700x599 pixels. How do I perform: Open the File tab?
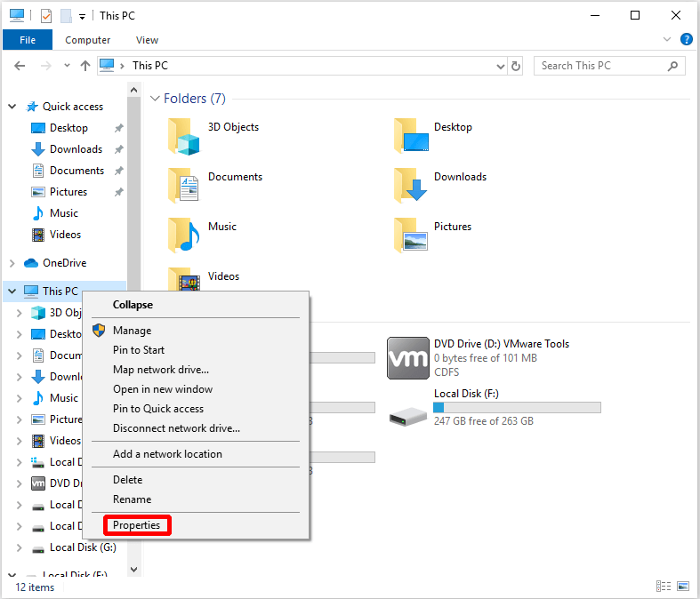point(28,40)
